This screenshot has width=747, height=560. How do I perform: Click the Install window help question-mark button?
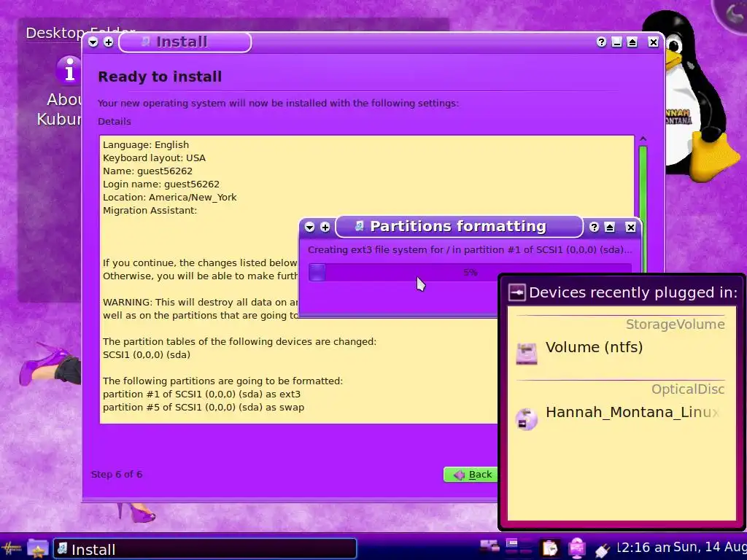coord(601,42)
